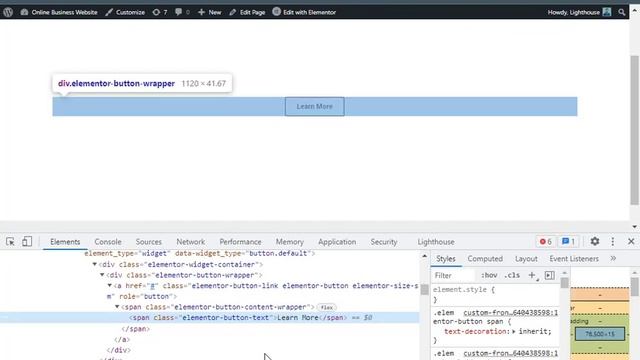Open Howdy, Lighthouse account menu
640x360 pixels.
click(579, 12)
